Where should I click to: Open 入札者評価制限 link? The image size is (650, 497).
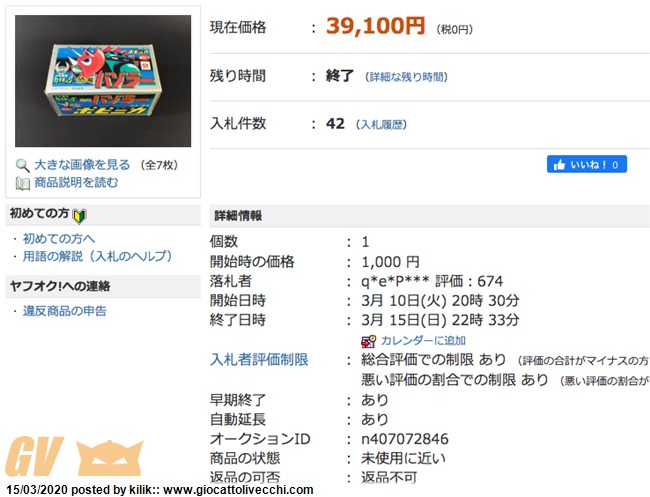[x=259, y=359]
